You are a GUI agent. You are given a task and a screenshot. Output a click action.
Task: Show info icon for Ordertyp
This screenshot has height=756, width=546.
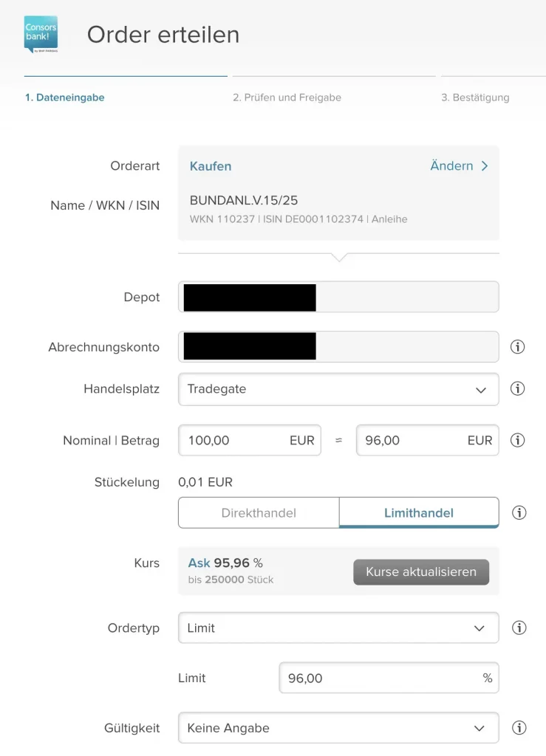[x=519, y=628]
